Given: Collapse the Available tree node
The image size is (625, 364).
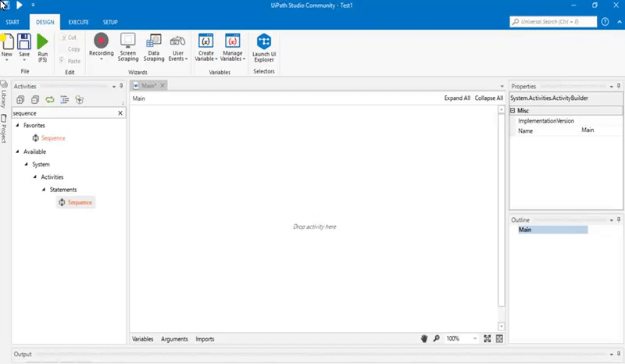Looking at the screenshot, I should 17,152.
